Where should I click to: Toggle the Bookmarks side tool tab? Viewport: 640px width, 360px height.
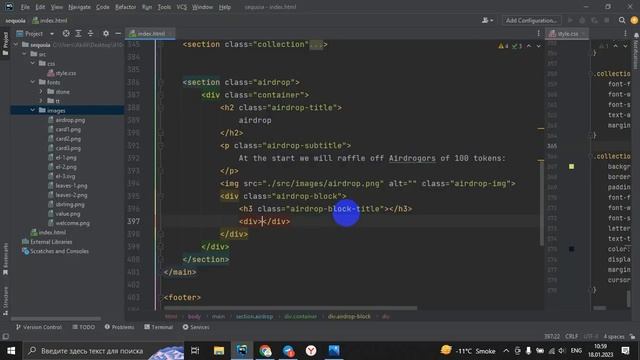click(x=5, y=259)
